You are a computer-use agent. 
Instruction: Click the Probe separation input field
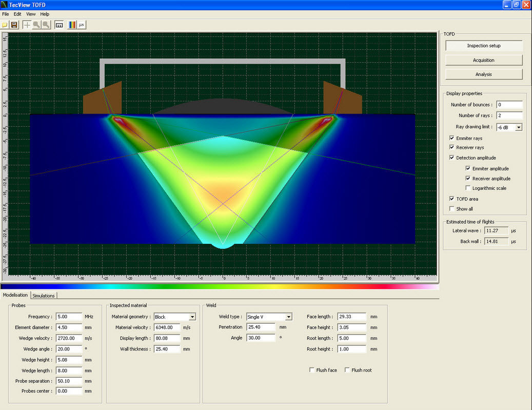coord(69,381)
